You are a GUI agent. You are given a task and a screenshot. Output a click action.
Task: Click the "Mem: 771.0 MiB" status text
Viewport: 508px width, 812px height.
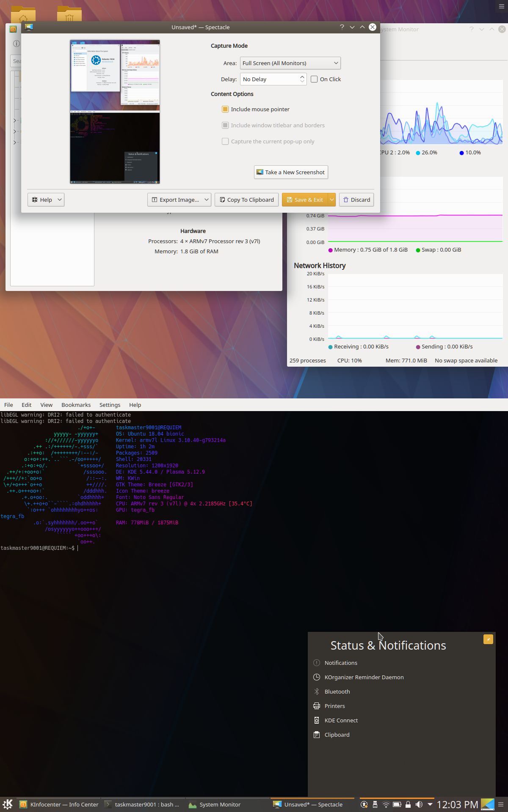pos(406,361)
